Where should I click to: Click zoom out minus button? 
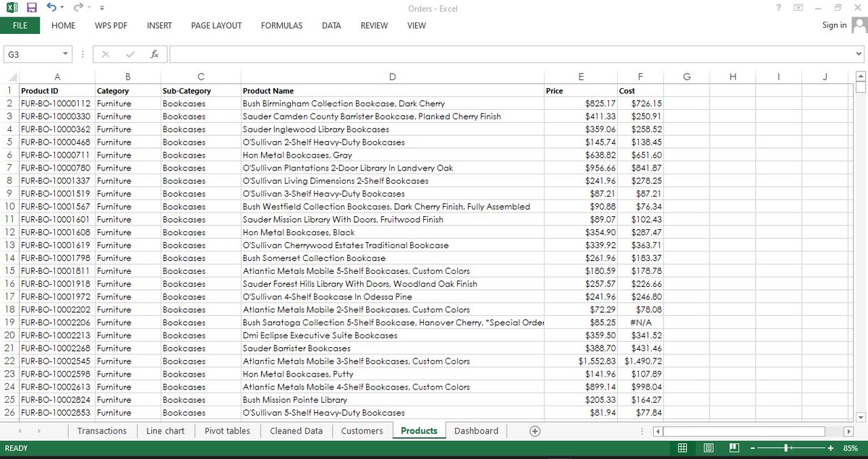pos(754,448)
